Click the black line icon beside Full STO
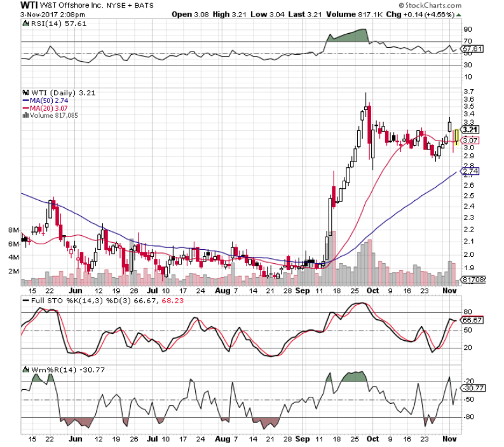This screenshot has height=447, width=504. tap(25, 299)
